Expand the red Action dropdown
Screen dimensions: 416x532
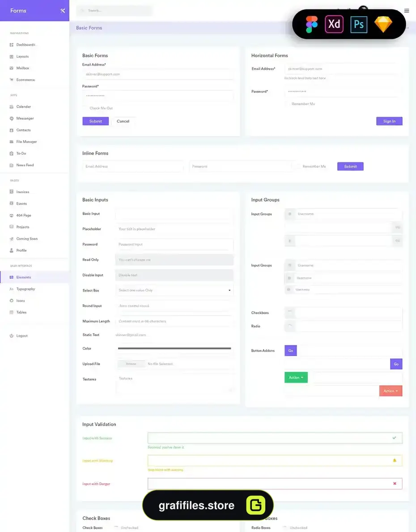[x=391, y=391]
